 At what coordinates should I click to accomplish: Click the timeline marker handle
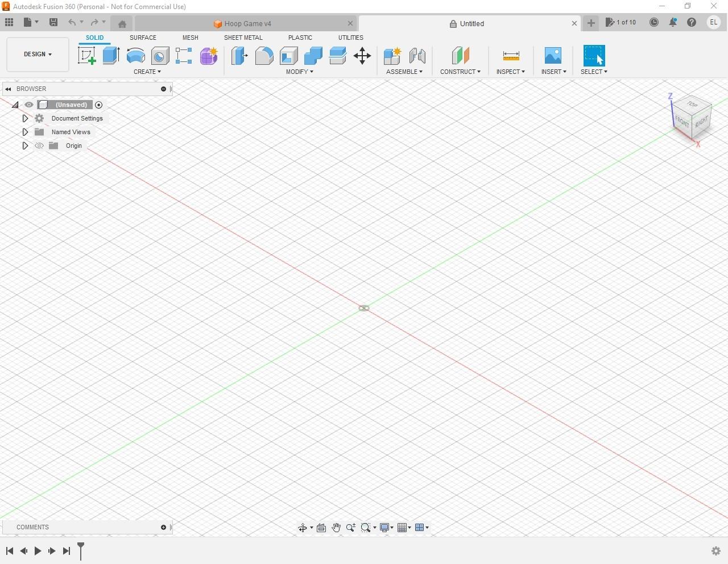(x=81, y=550)
